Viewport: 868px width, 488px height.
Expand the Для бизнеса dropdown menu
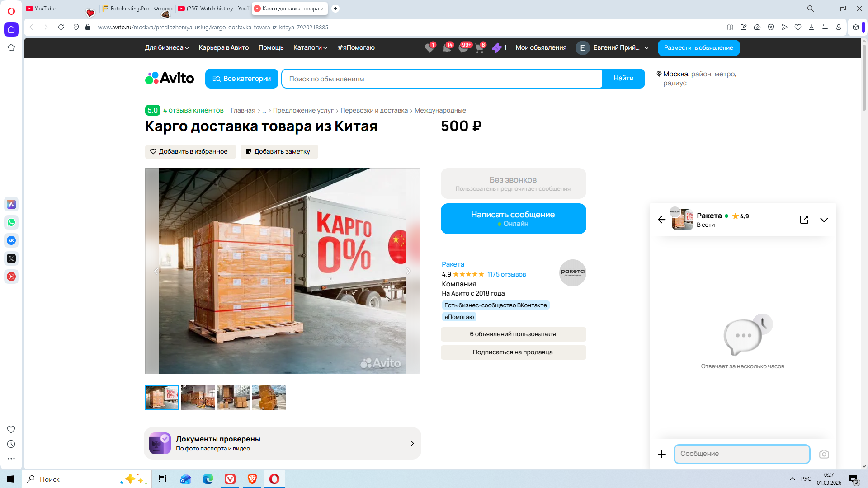pyautogui.click(x=166, y=48)
